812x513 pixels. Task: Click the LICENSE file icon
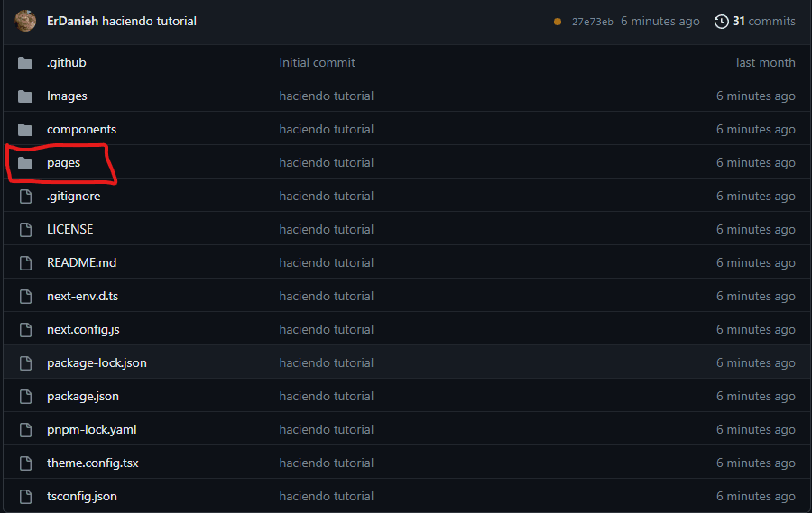coord(25,230)
